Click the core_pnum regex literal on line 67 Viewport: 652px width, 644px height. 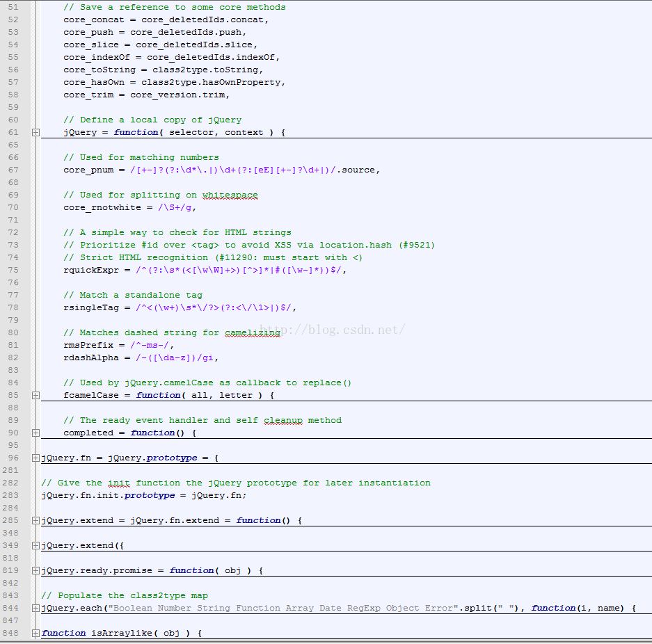point(233,170)
